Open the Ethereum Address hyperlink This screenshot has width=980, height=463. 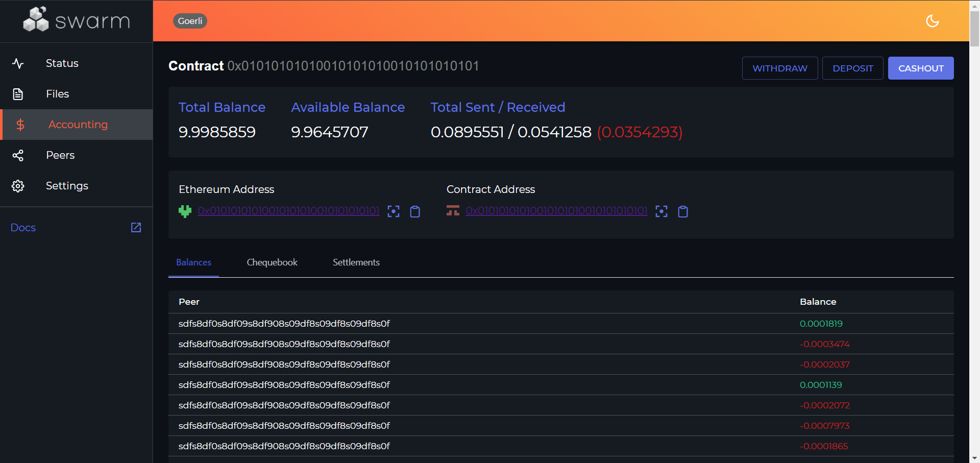coord(288,211)
